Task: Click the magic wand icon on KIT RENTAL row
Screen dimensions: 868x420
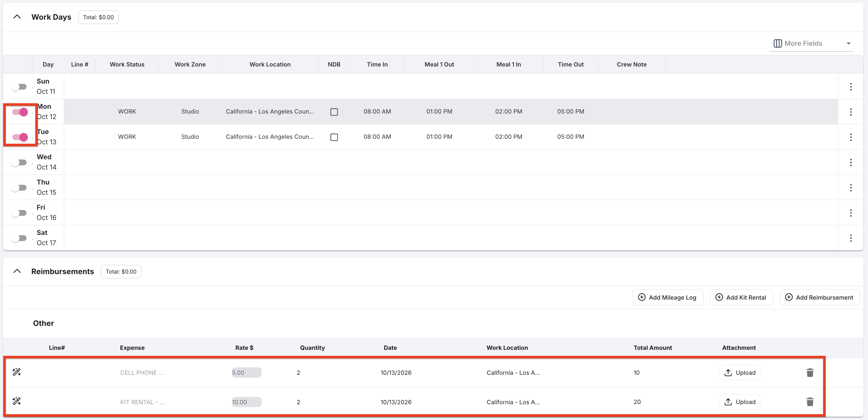Action: coord(17,401)
